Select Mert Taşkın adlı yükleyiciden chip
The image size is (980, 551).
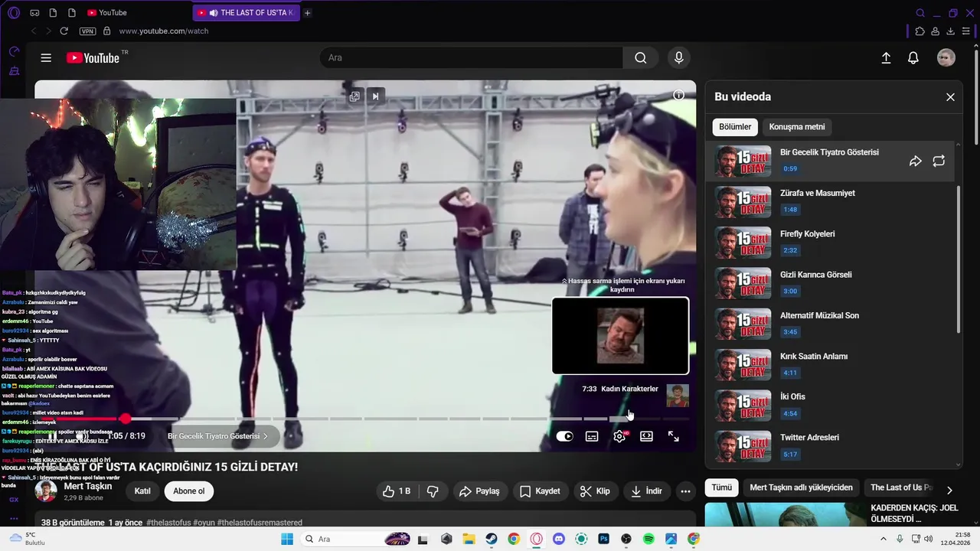tap(801, 487)
